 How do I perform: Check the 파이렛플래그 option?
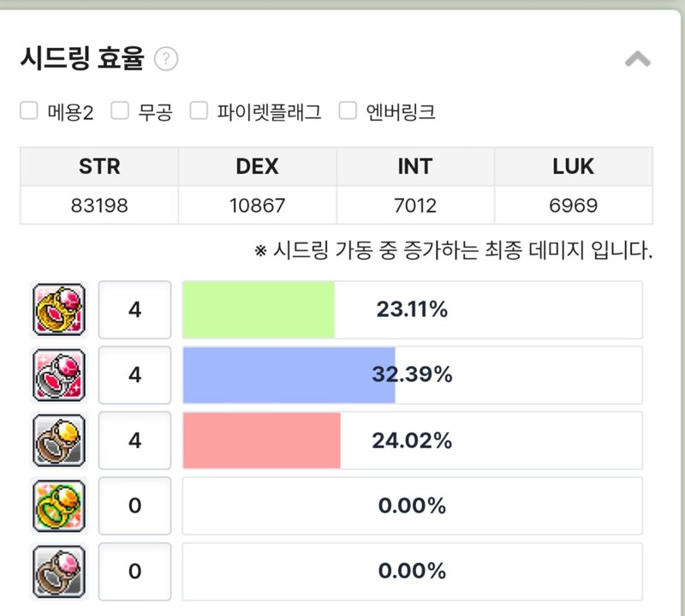199,111
